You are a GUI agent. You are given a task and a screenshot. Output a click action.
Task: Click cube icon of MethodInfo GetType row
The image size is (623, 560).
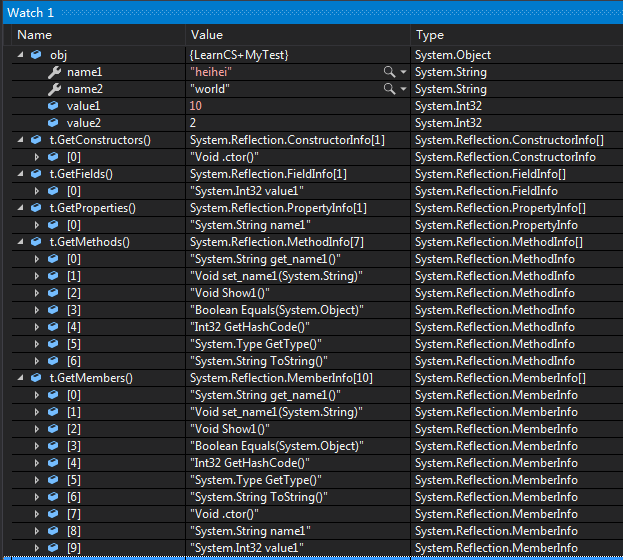(53, 343)
